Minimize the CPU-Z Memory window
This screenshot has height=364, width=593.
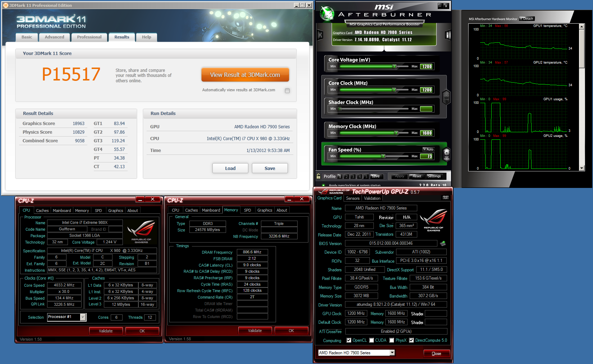(289, 199)
